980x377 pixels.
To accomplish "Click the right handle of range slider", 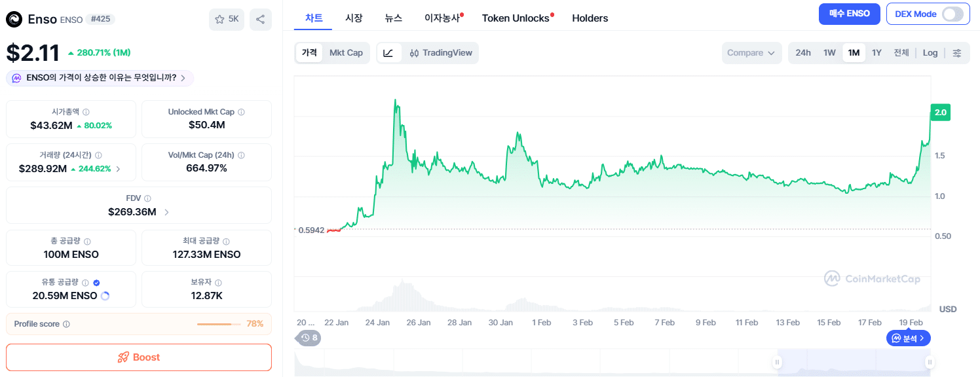I will click(x=929, y=362).
